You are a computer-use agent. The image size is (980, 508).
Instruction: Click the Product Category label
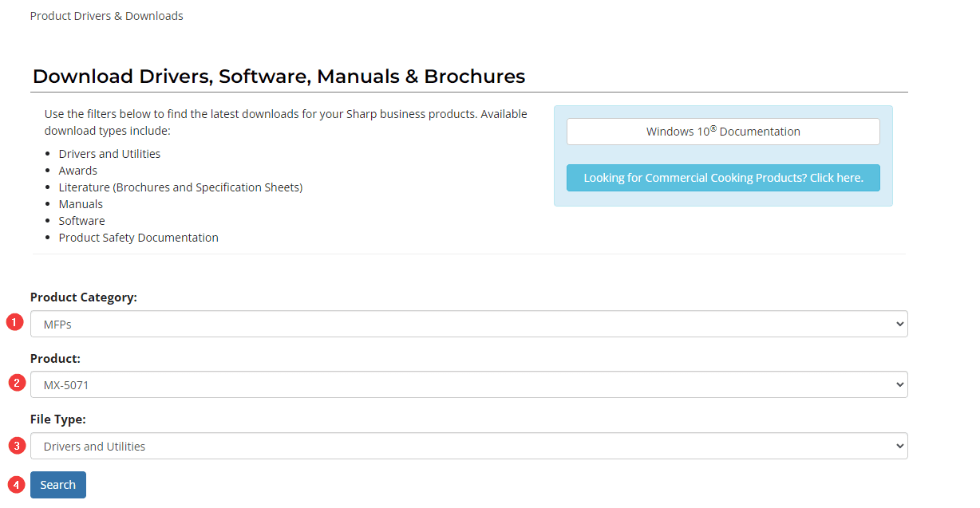pyautogui.click(x=84, y=297)
